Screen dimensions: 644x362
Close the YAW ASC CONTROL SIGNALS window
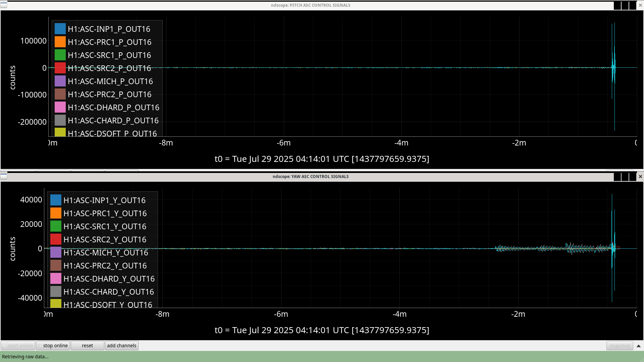(x=640, y=176)
